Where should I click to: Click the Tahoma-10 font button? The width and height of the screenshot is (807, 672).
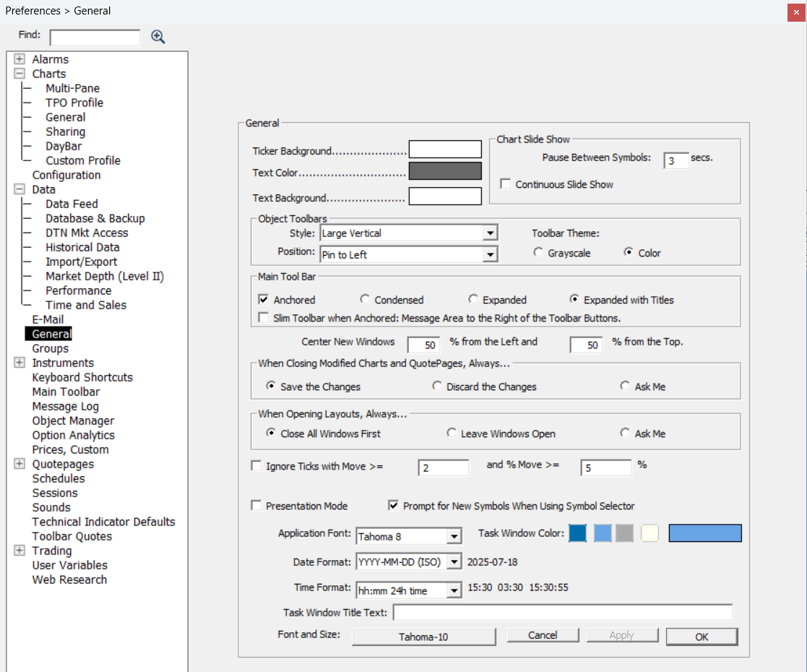point(423,637)
